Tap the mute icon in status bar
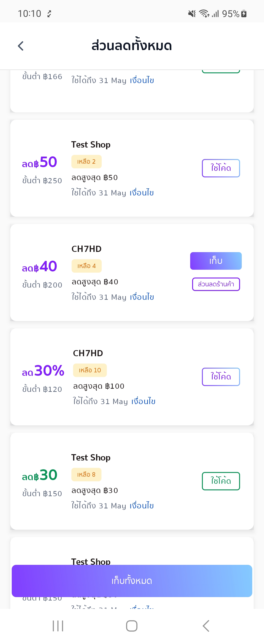 (x=192, y=13)
